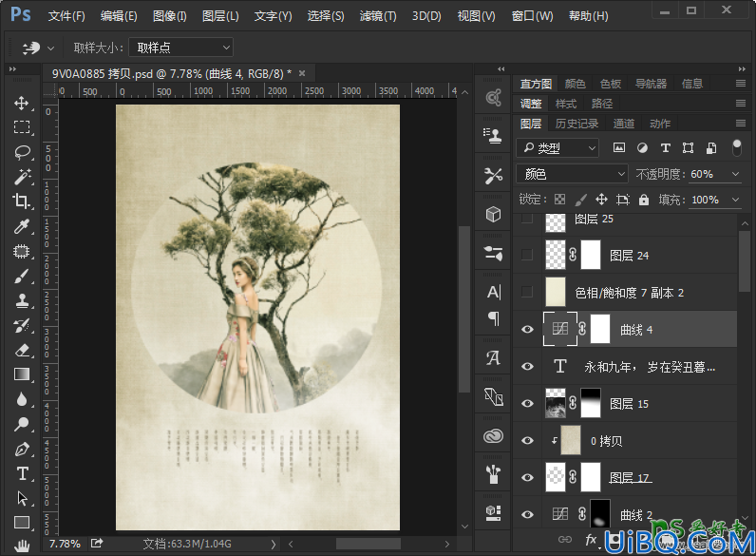Hide the 图层 15 layer
The image size is (756, 556).
tap(527, 404)
